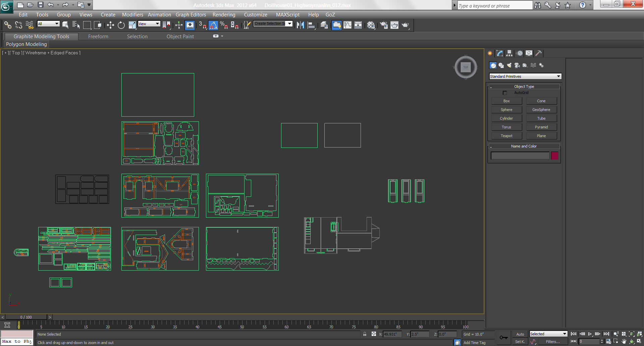Viewport: 644px width, 346px height.
Task: Open the MAXScript menu
Action: pyautogui.click(x=288, y=15)
